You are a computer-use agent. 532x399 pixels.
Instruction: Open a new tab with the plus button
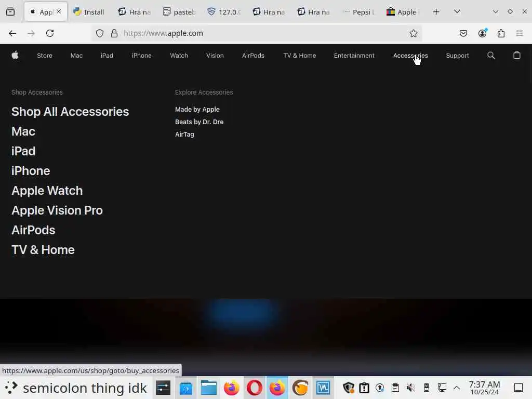[436, 12]
